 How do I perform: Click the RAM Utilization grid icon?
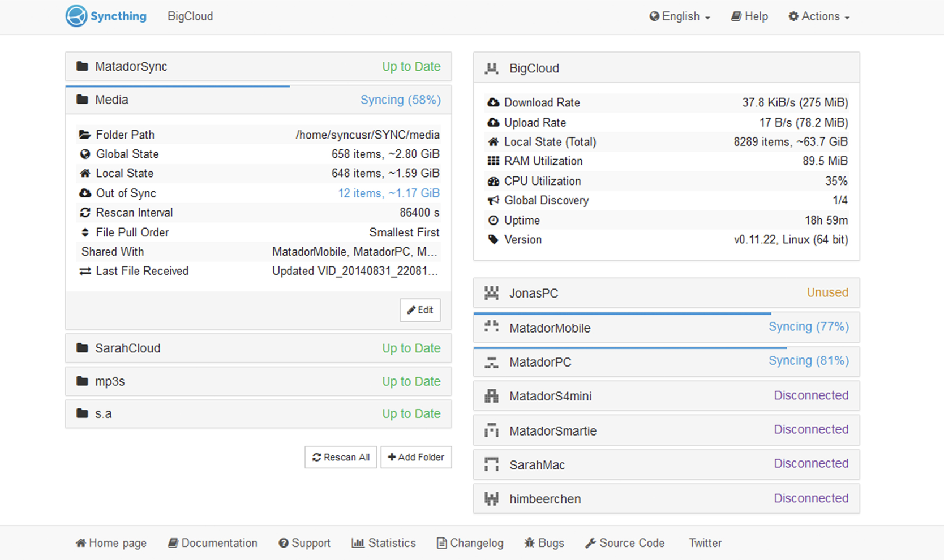coord(492,161)
